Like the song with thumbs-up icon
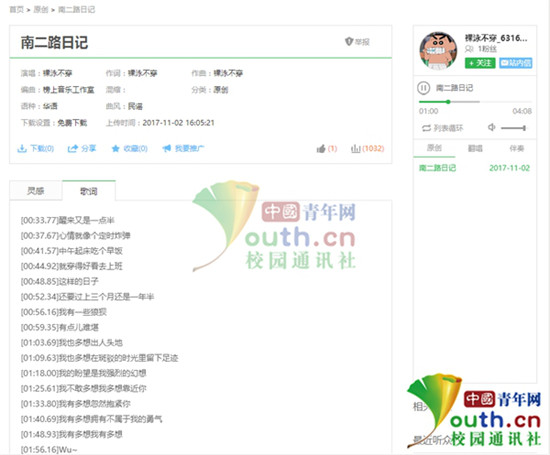The height and width of the screenshot is (455, 550). click(x=321, y=149)
